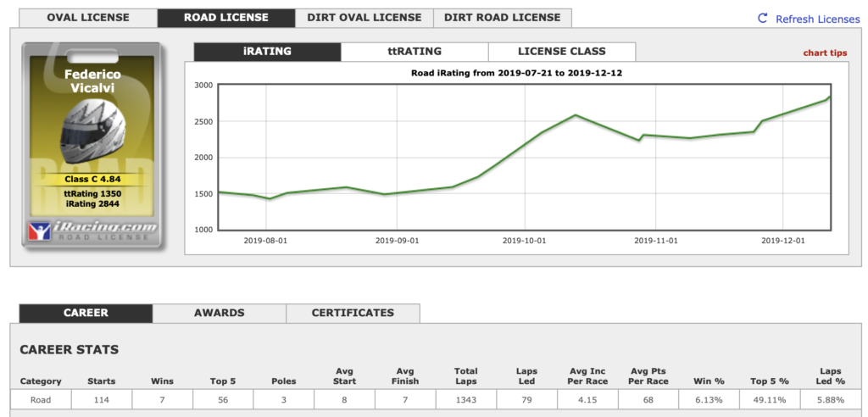The image size is (868, 417).
Task: Click the 2019-08-01 x-axis date
Action: pyautogui.click(x=265, y=241)
